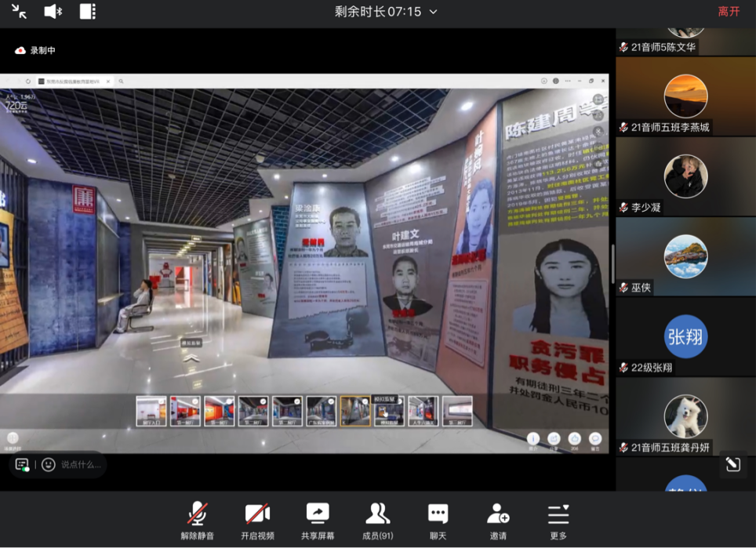The width and height of the screenshot is (756, 548).
Task: Click the tour share 分享 icon
Action: [554, 441]
